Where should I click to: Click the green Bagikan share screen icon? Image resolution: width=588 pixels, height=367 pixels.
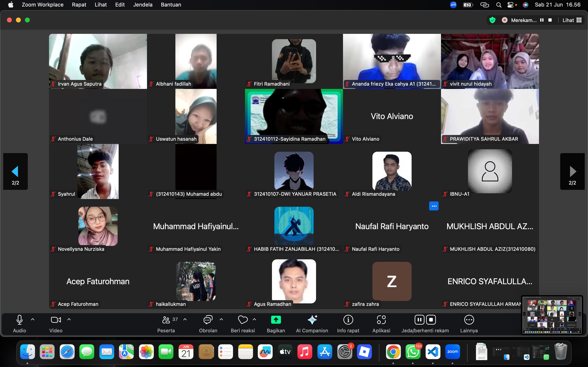click(x=276, y=320)
